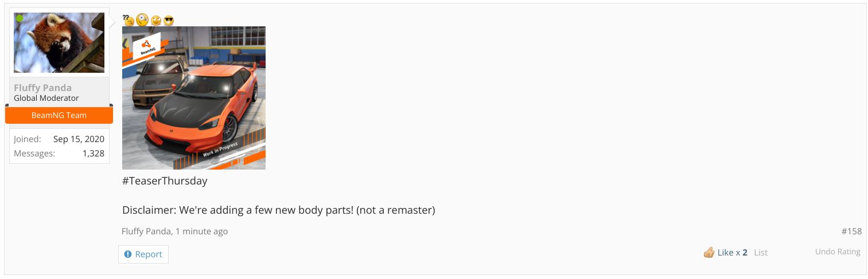
Task: Click the exclamation icon in Report button
Action: [128, 254]
